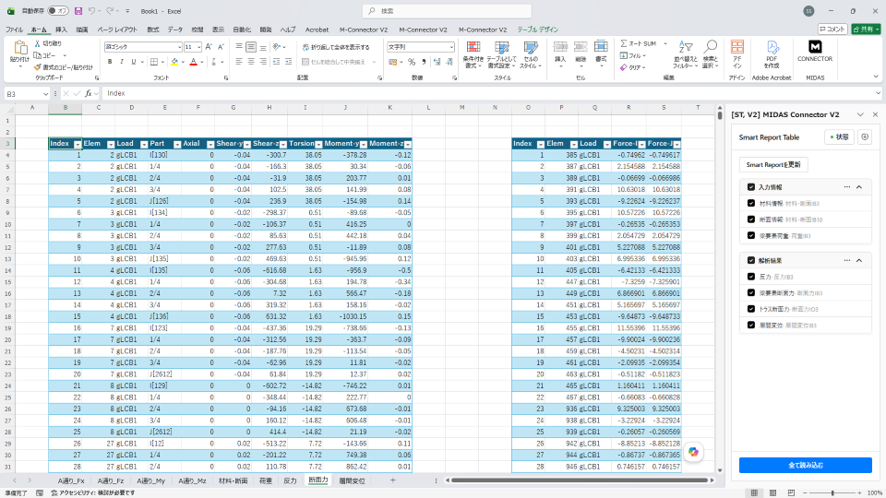Screen dimensions: 886x498
Task: Open Sort and Filter (並べ替えとフィルター)
Action: coord(686,55)
